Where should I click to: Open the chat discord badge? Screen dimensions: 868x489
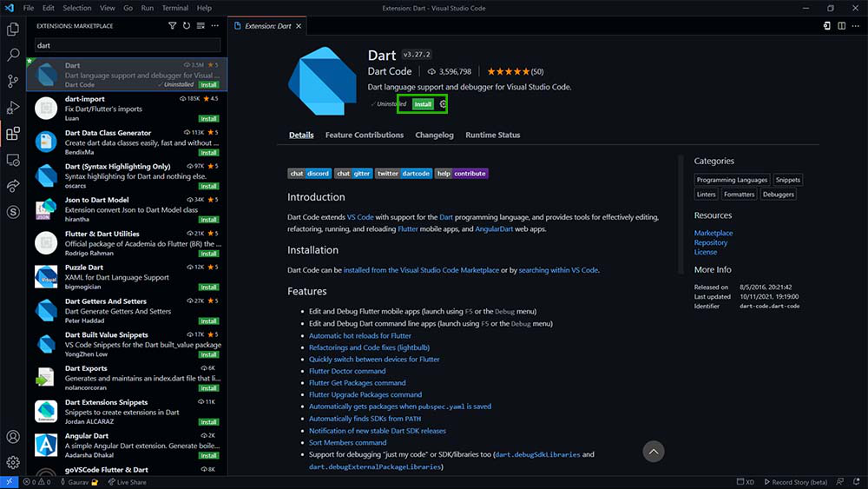point(310,174)
